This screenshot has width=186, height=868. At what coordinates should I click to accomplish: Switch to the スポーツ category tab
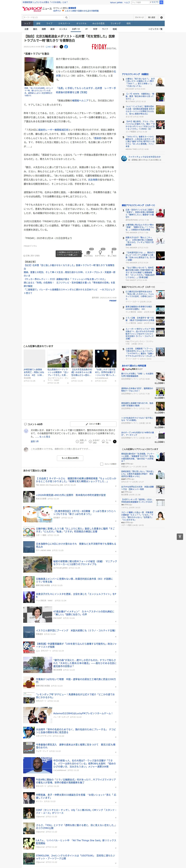click(76, 29)
